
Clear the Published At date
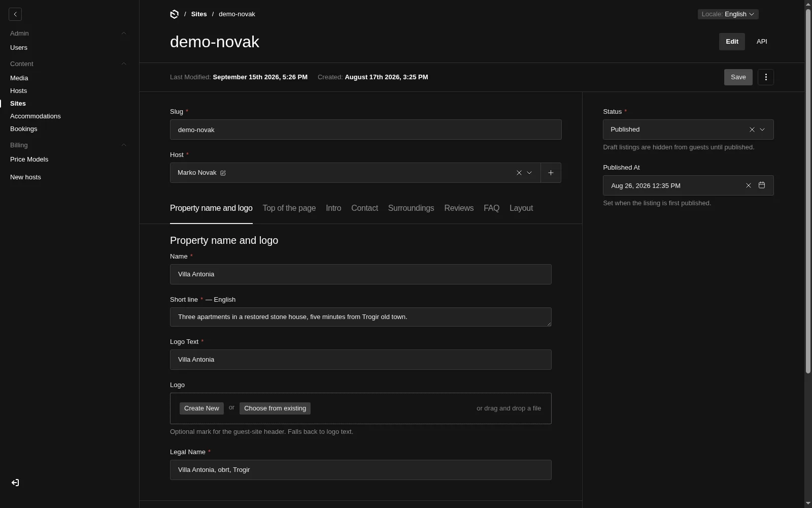749,185
